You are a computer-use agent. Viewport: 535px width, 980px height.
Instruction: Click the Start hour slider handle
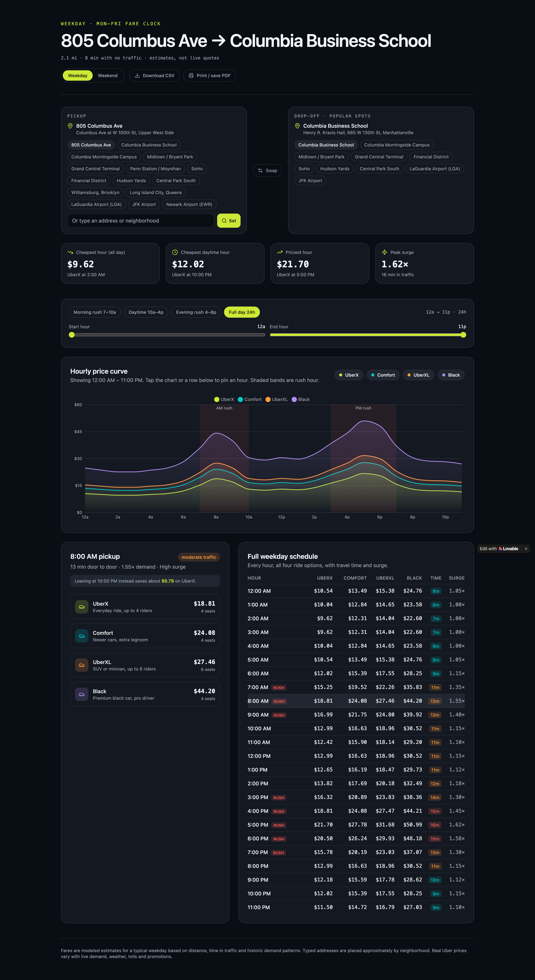(x=72, y=335)
